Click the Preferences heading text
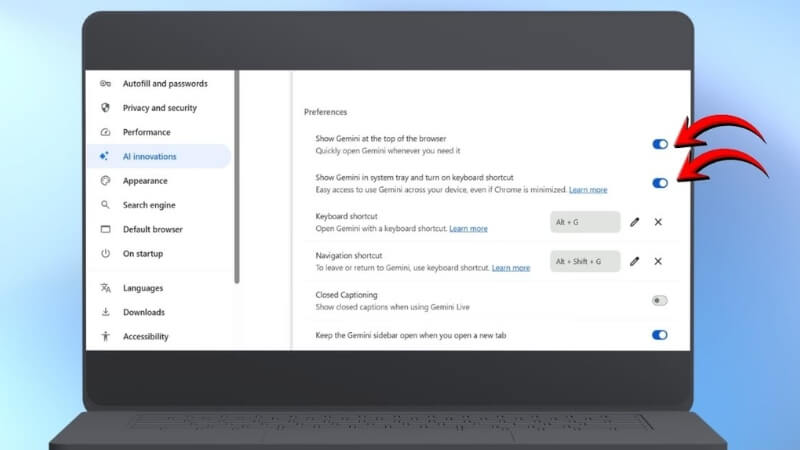 326,112
